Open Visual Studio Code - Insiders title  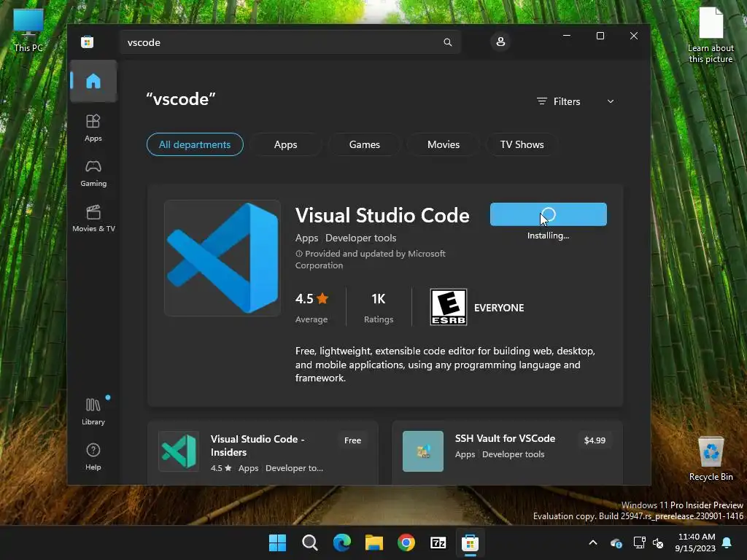click(x=258, y=446)
